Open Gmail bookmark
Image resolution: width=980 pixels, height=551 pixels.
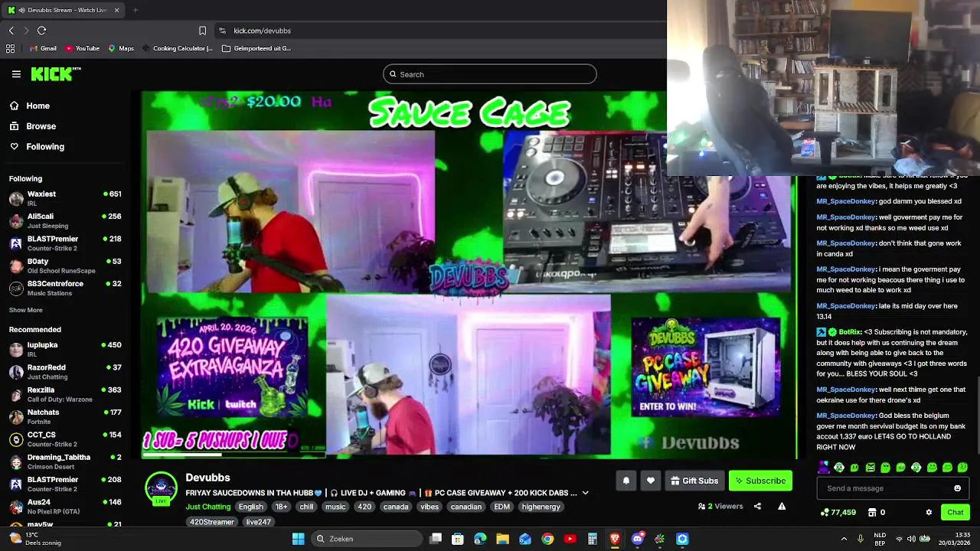coord(43,48)
